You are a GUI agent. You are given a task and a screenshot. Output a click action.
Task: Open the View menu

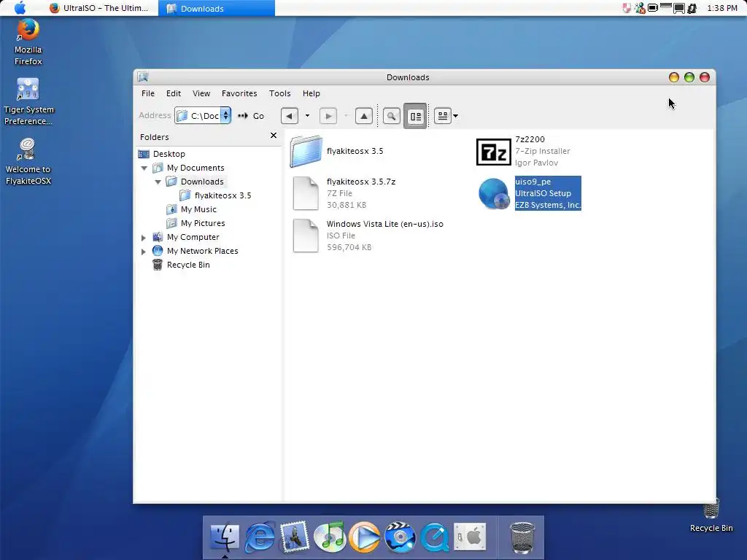201,93
